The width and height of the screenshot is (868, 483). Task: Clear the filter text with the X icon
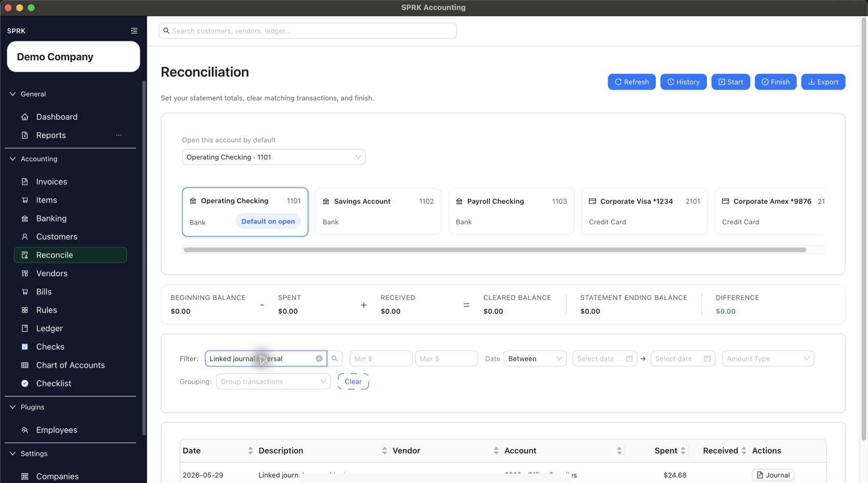[319, 359]
